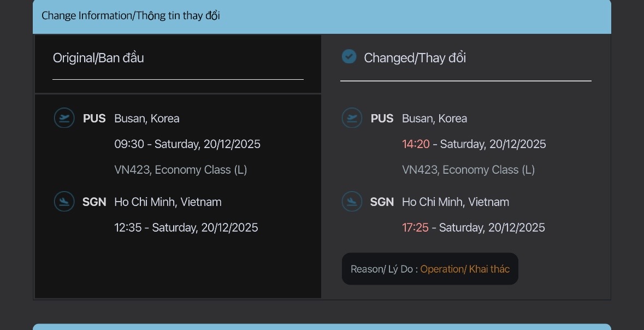Viewport: 644px width, 330px height.
Task: Click Ho Chi Minh, Vietnam in Original column
Action: click(x=168, y=202)
